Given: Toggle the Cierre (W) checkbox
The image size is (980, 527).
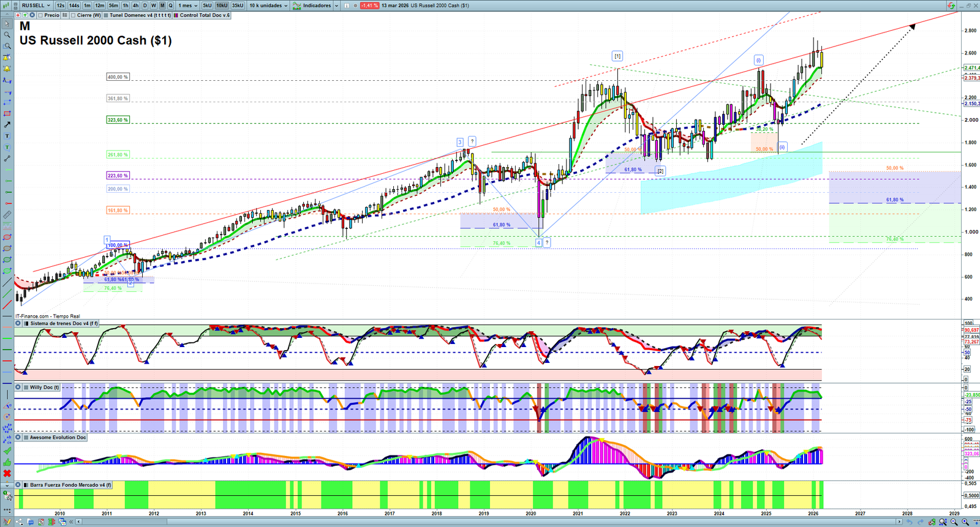Looking at the screenshot, I should (73, 15).
